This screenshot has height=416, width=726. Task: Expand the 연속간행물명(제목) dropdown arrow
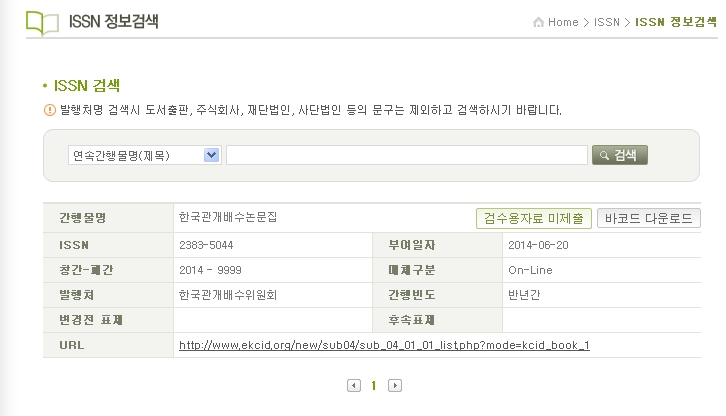pos(212,155)
